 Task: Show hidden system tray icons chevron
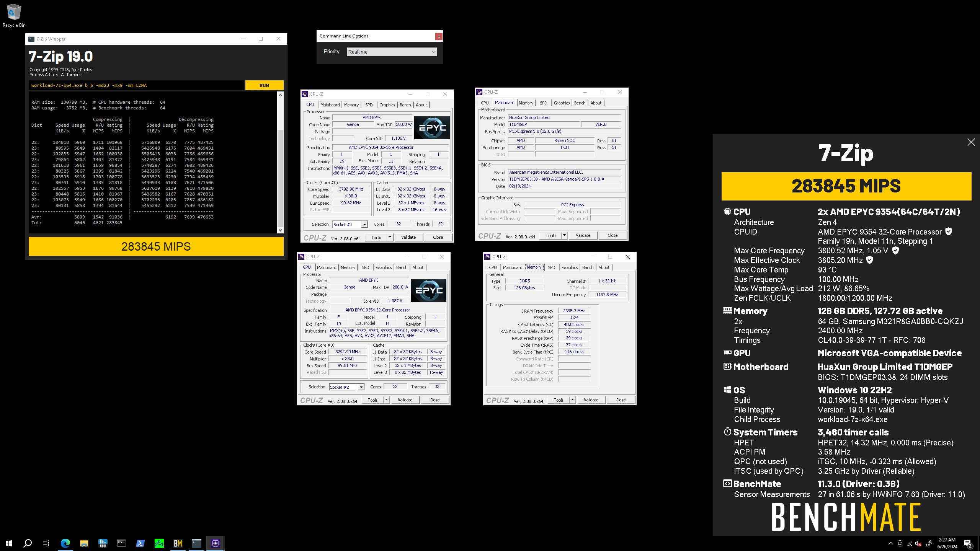[x=890, y=543]
